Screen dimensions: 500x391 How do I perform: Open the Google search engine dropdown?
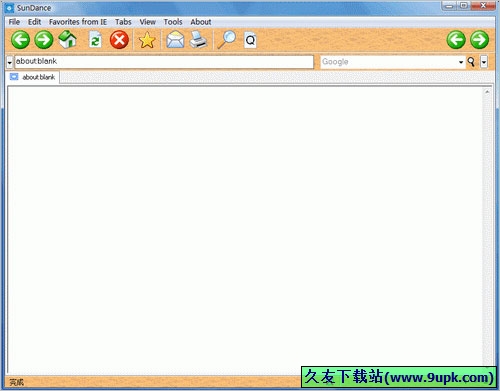(x=461, y=62)
